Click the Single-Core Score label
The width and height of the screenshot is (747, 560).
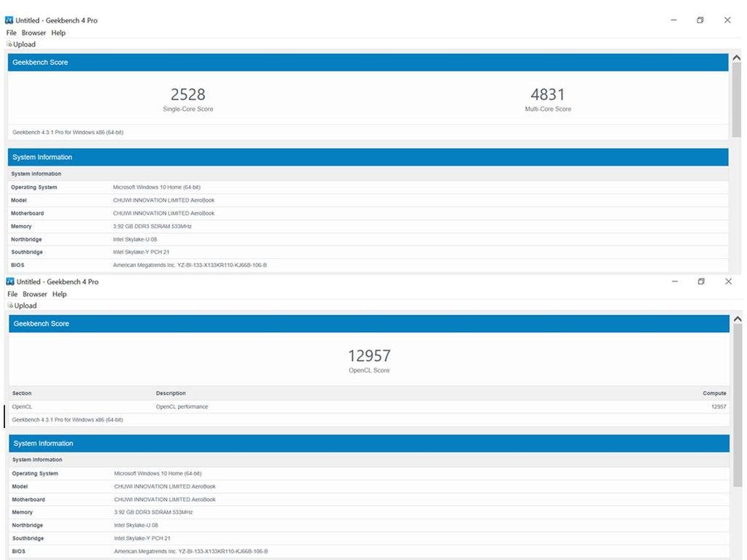(187, 109)
